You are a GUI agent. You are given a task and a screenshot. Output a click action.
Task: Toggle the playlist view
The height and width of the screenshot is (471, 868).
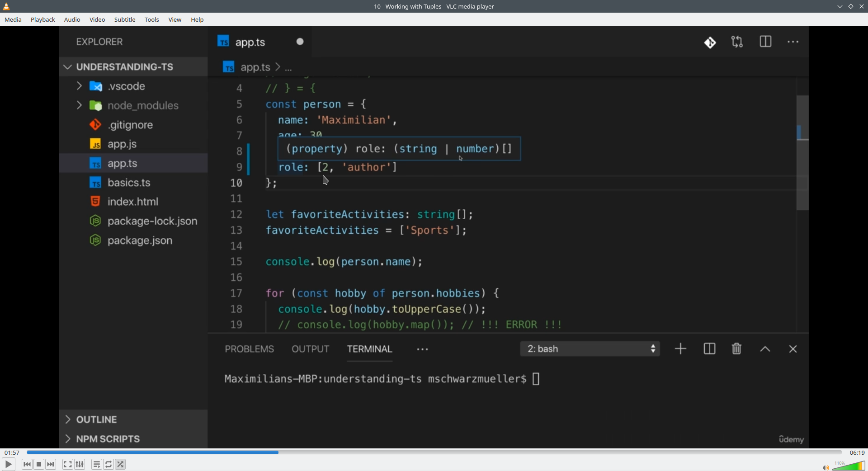click(97, 464)
